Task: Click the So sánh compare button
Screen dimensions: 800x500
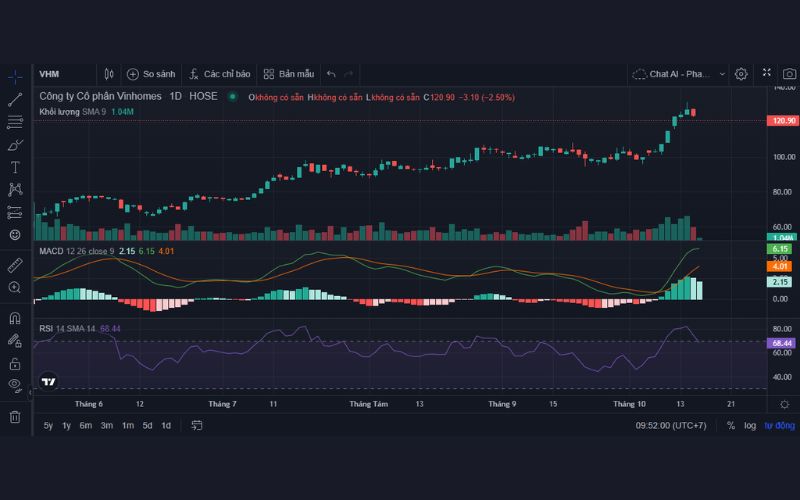Action: click(x=151, y=74)
